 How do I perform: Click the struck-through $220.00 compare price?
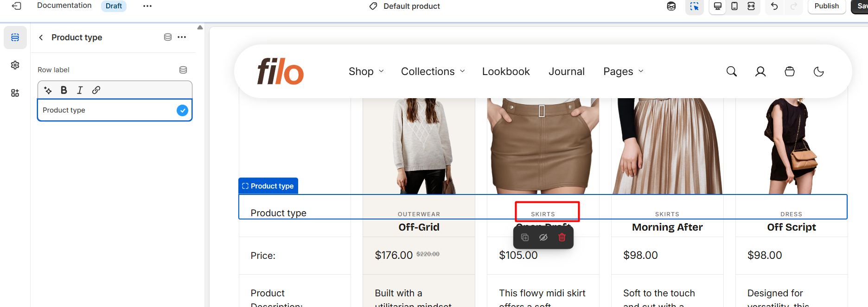[x=428, y=254]
